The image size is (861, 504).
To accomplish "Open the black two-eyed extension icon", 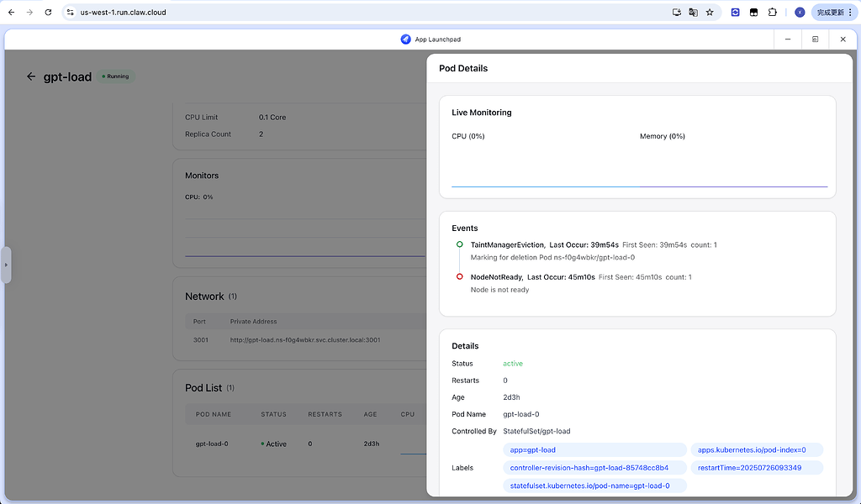I will pos(754,12).
